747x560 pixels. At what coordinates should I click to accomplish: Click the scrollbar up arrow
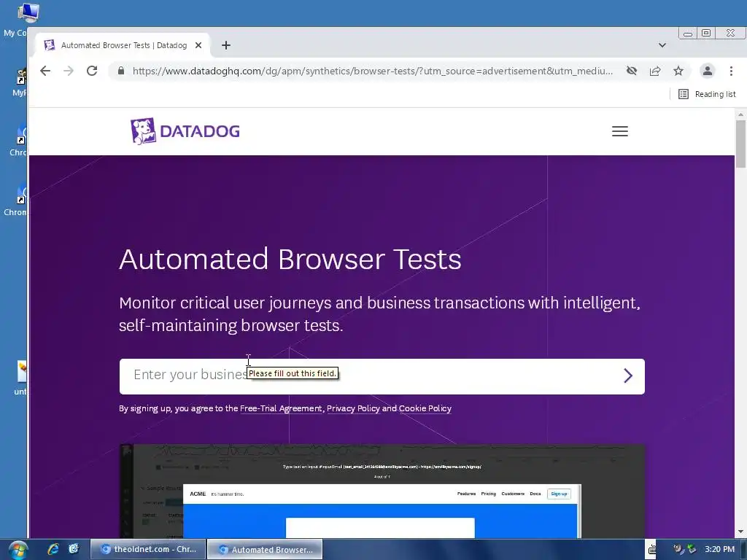tap(740, 114)
